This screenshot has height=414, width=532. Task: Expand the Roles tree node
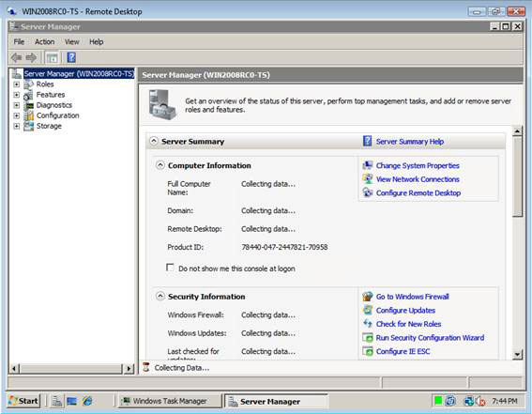pyautogui.click(x=16, y=84)
